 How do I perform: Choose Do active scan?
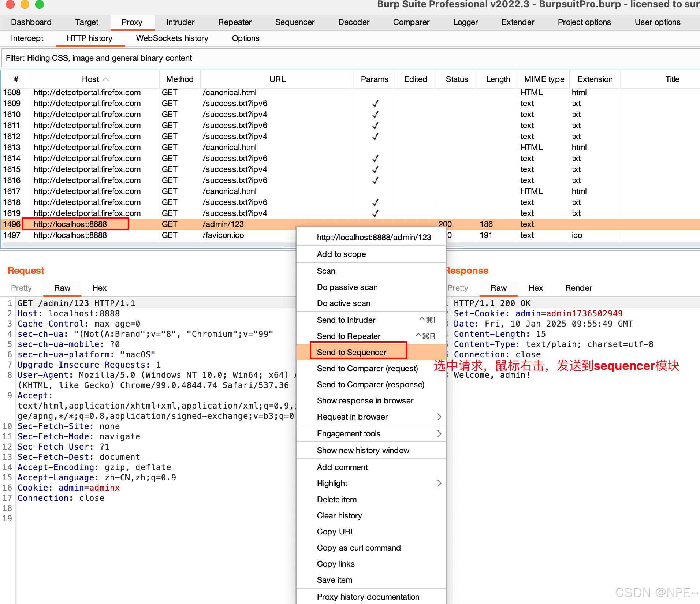371,303
